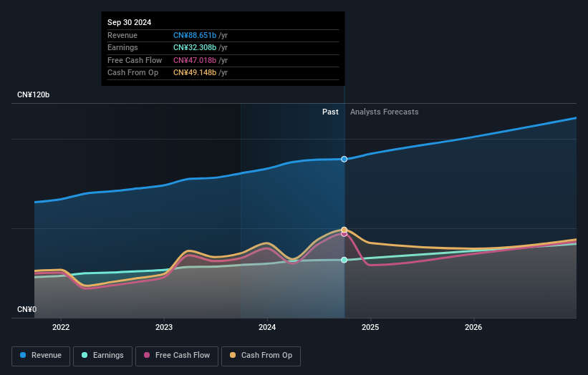
Task: Click the Cash From Op label in tooltip
Action: tap(132, 73)
